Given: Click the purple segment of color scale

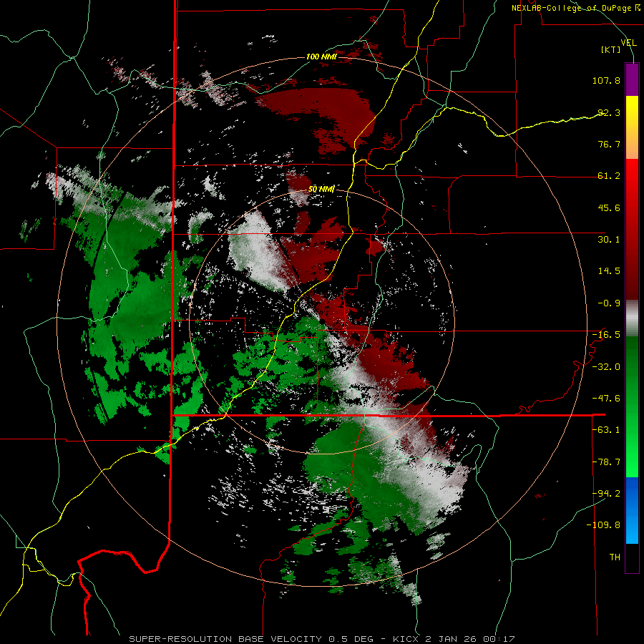Looking at the screenshot, I should (x=632, y=79).
